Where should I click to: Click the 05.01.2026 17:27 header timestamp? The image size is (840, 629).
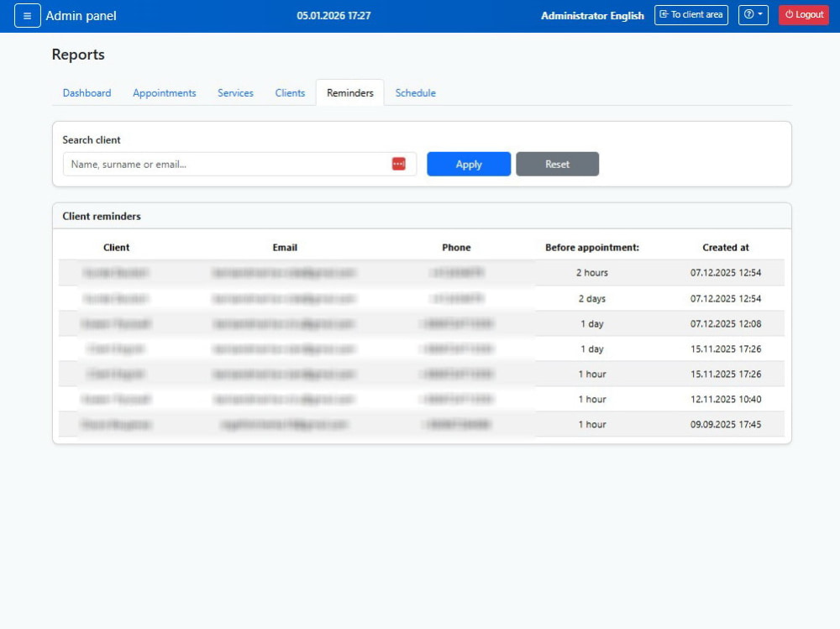tap(333, 16)
